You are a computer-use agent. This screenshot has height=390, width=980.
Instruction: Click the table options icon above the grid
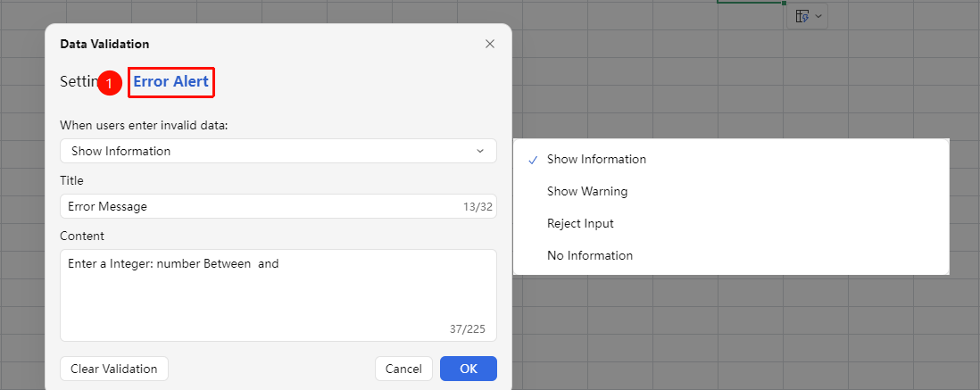tap(801, 16)
